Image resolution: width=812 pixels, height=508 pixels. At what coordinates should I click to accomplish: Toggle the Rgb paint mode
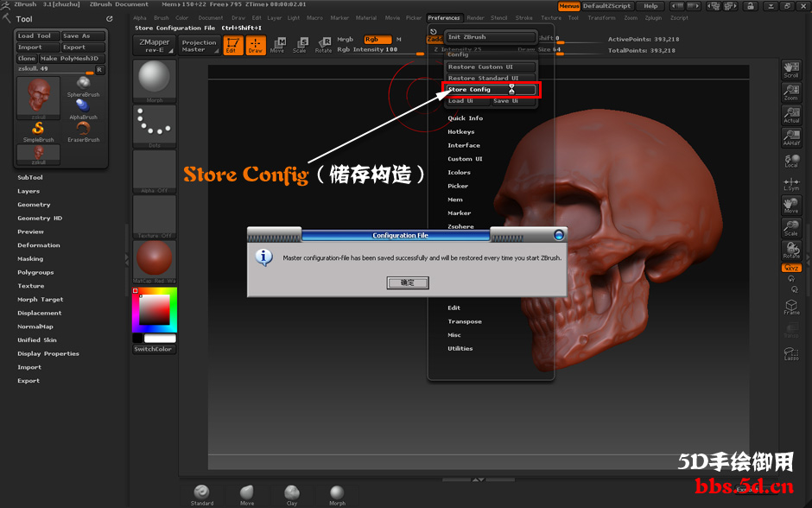pyautogui.click(x=377, y=40)
